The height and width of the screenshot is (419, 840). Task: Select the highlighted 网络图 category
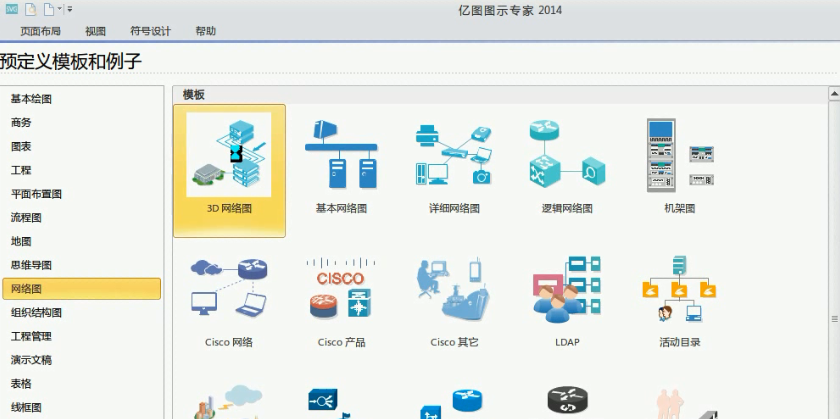tap(81, 289)
